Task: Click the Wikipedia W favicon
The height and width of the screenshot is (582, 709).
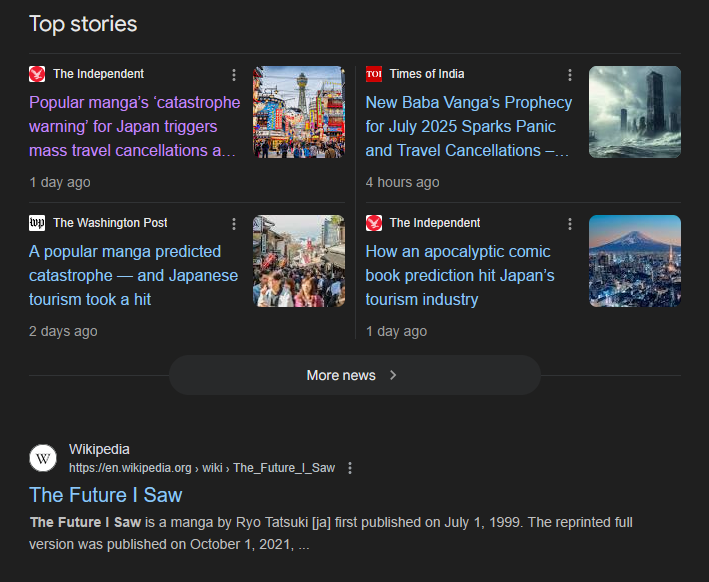Action: (x=43, y=458)
